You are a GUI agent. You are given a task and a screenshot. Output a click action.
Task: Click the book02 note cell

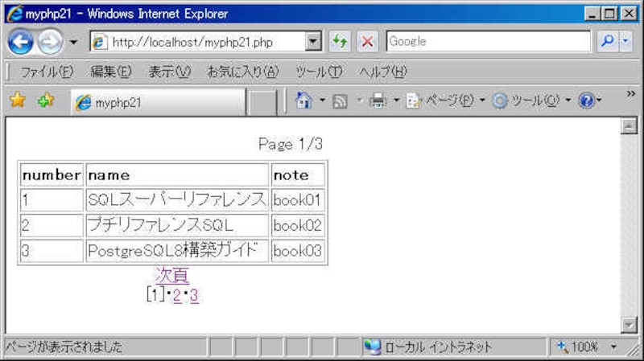click(298, 225)
